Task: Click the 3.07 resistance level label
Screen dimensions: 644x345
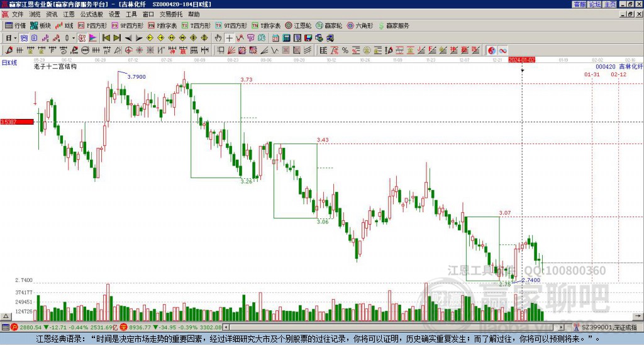Action: (505, 213)
